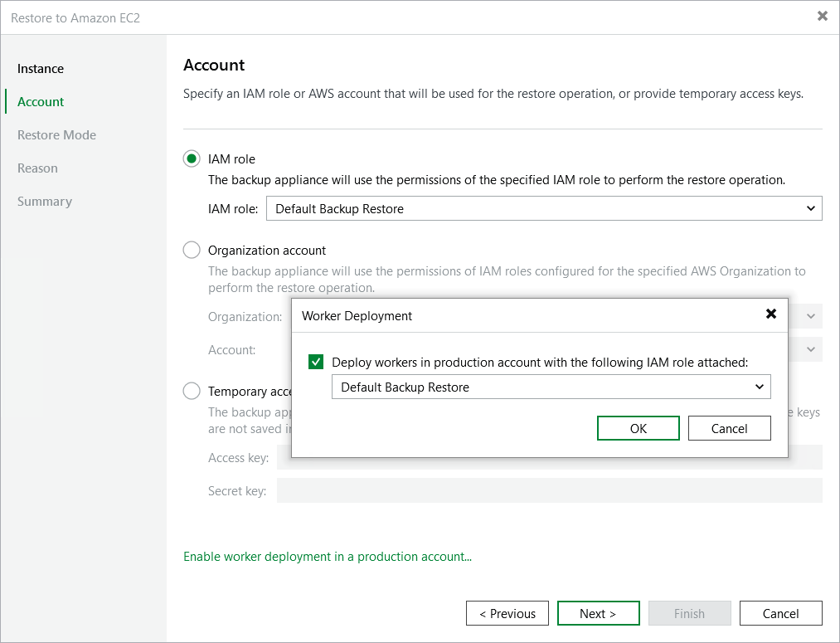Proceed using the Next button
Image resolution: width=840 pixels, height=643 pixels.
[x=598, y=613]
